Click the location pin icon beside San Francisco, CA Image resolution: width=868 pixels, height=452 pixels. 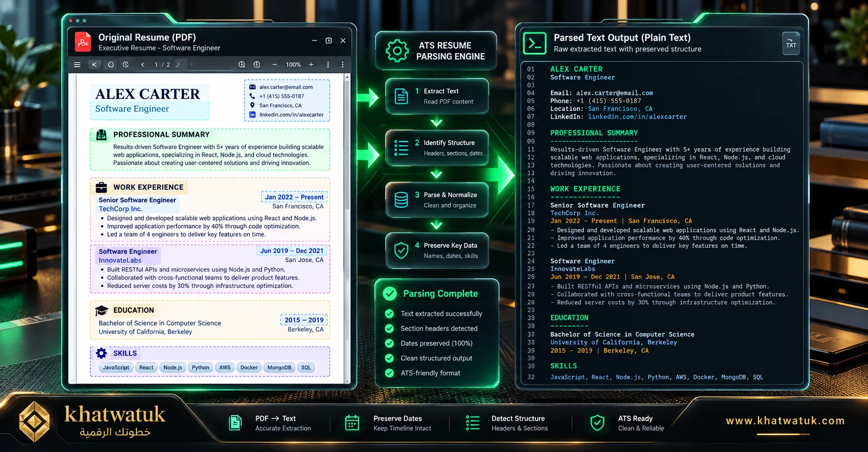(x=252, y=105)
